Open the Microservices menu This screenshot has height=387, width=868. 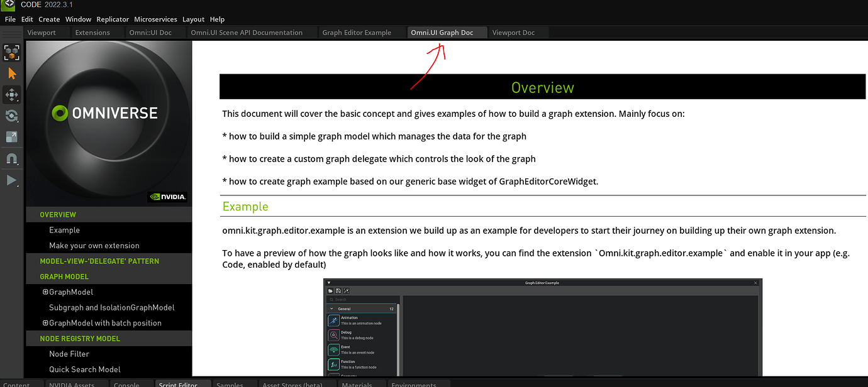tap(155, 19)
